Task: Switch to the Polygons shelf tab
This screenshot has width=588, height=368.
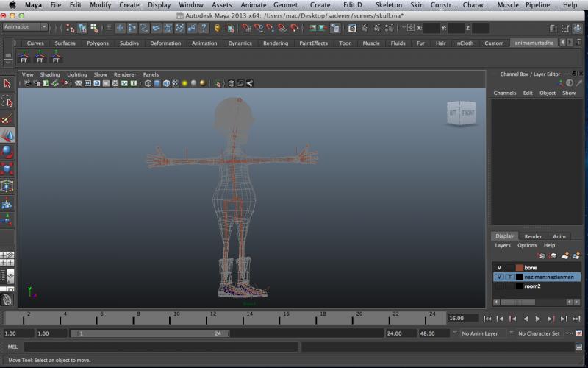Action: (98, 43)
